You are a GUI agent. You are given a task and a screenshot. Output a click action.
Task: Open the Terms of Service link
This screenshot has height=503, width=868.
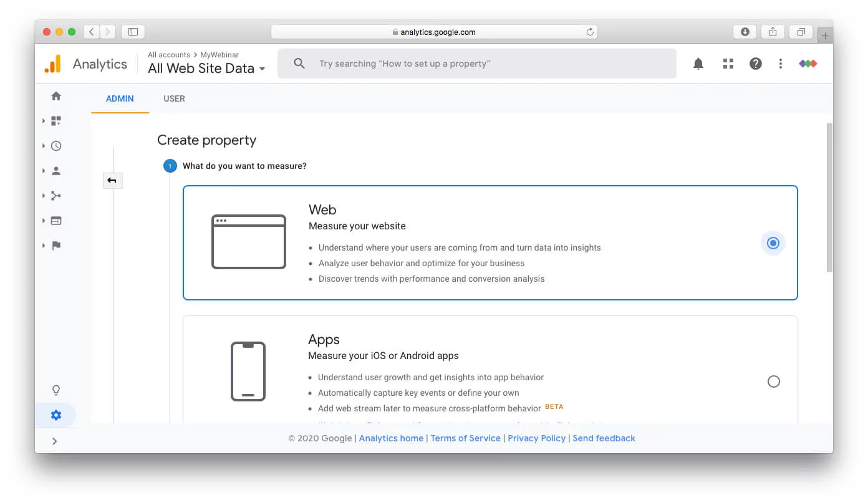[x=465, y=438]
